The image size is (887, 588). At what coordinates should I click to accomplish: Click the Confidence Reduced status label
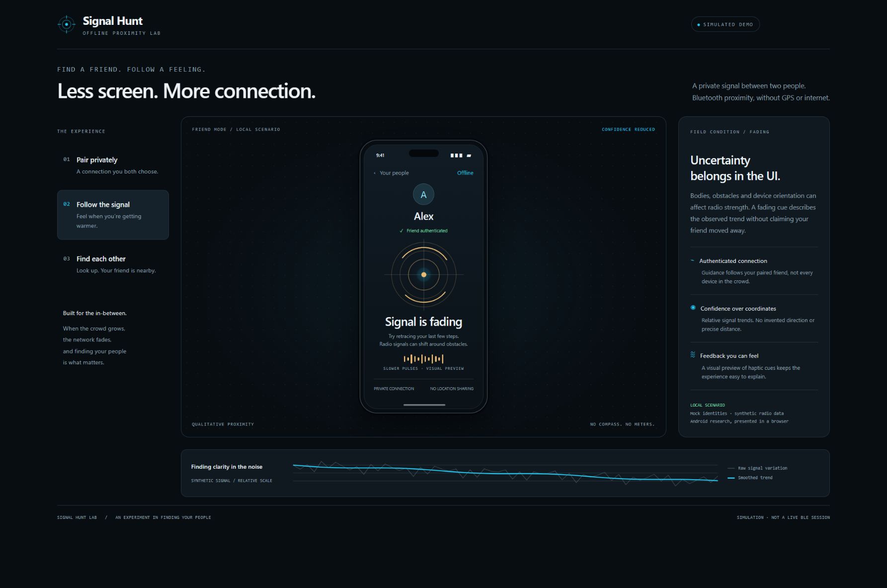click(628, 129)
